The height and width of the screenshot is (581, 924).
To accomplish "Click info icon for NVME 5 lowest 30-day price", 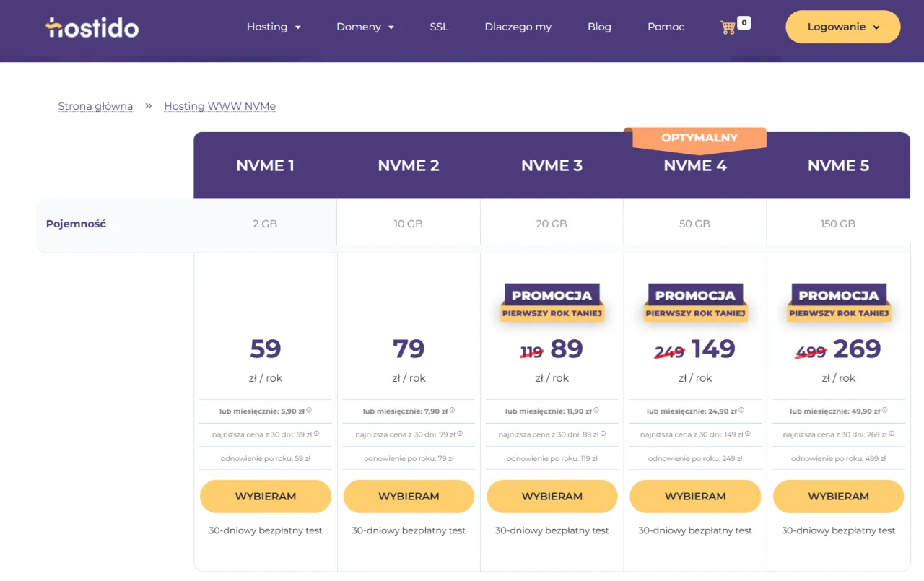I will 892,434.
